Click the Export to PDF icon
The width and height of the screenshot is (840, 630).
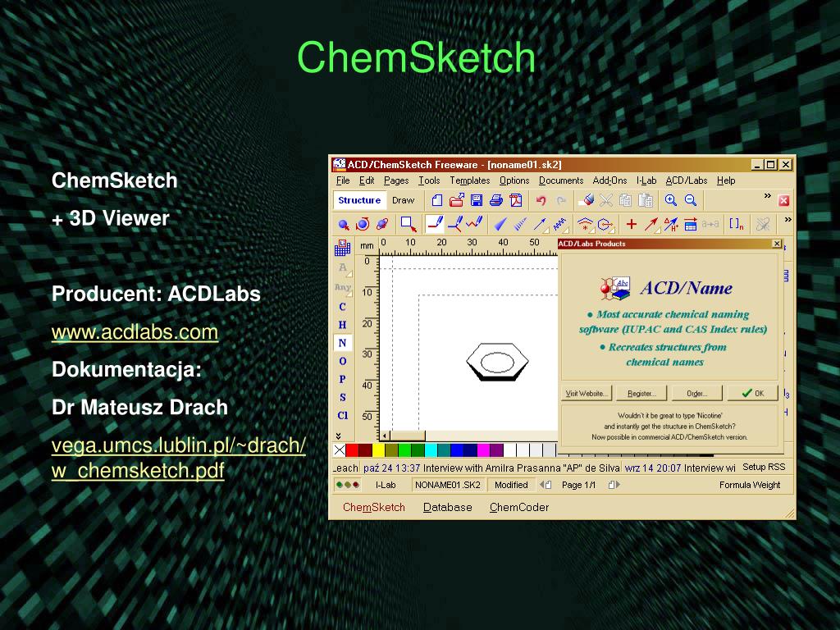pos(516,200)
